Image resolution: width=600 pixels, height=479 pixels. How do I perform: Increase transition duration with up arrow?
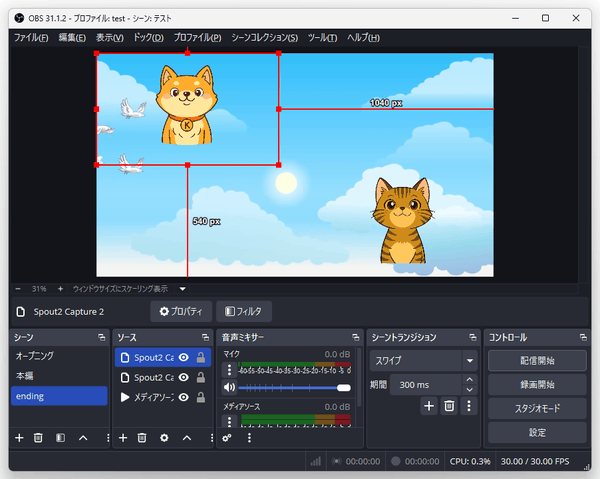pos(469,380)
